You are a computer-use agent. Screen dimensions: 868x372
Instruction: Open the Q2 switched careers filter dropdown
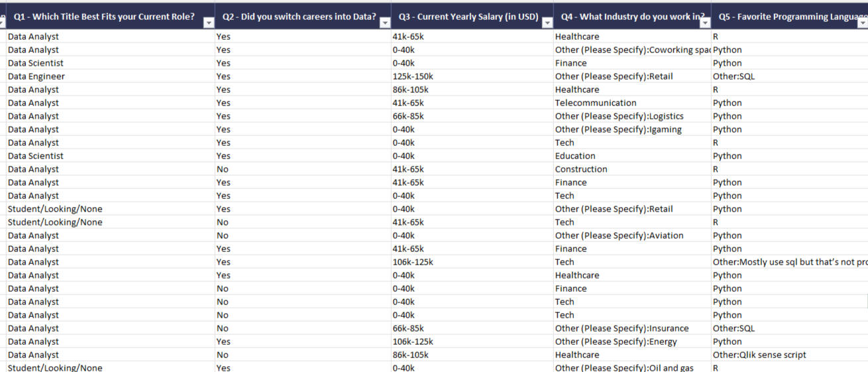point(385,23)
